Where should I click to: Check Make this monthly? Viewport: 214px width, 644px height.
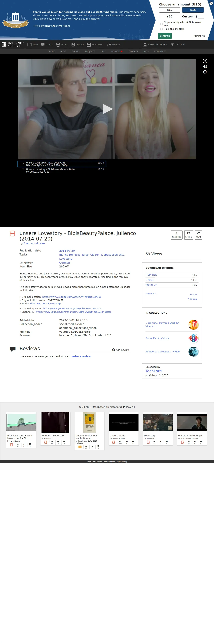point(161,29)
